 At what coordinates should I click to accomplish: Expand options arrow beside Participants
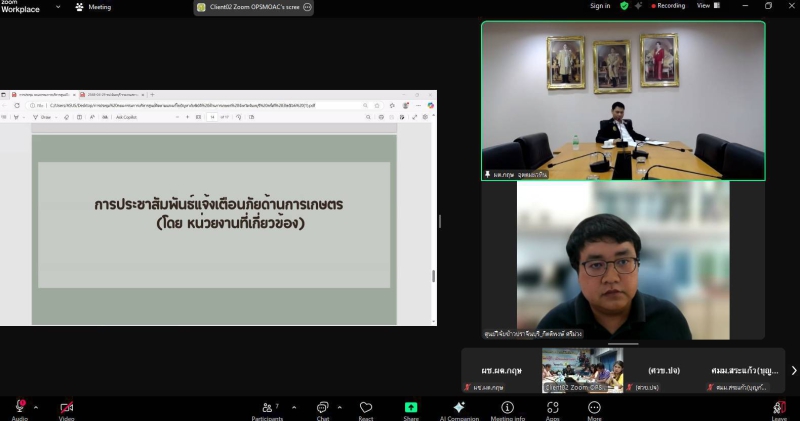(294, 407)
